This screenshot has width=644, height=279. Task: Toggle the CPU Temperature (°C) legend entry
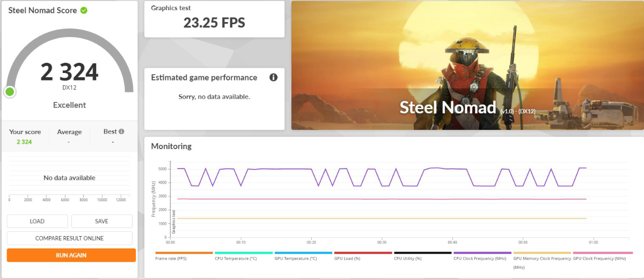[x=244, y=255]
